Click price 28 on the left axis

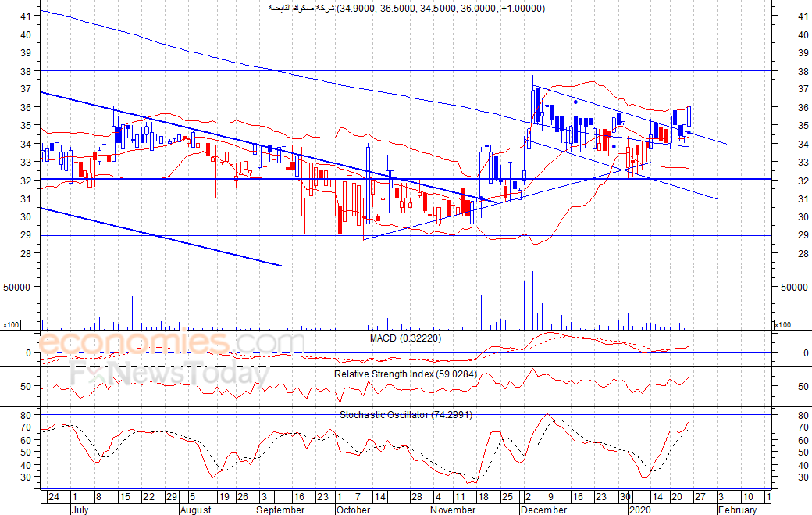pos(26,253)
